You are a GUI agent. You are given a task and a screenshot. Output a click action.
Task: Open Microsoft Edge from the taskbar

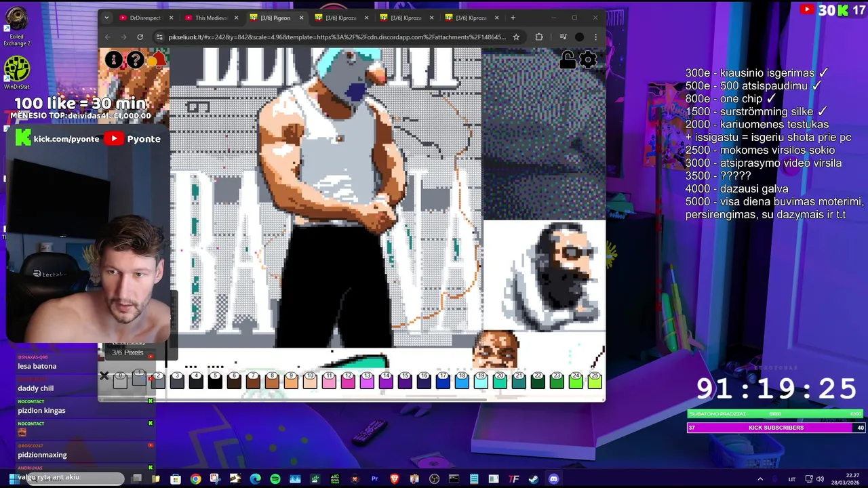(255, 479)
